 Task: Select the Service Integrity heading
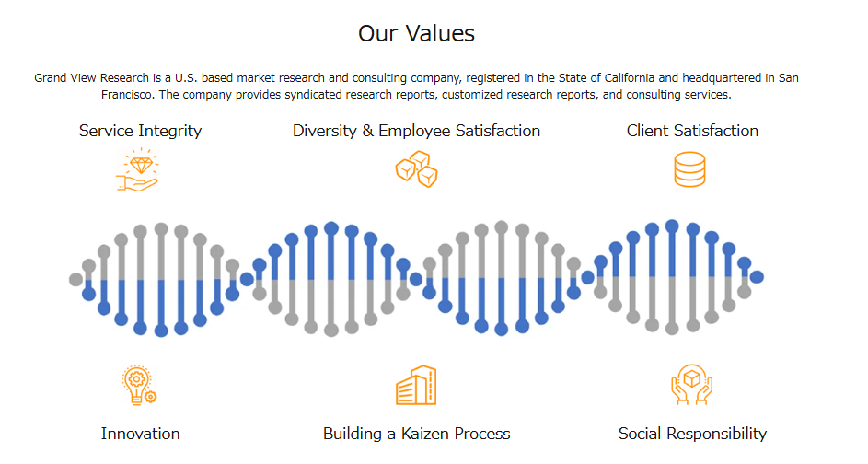[140, 131]
